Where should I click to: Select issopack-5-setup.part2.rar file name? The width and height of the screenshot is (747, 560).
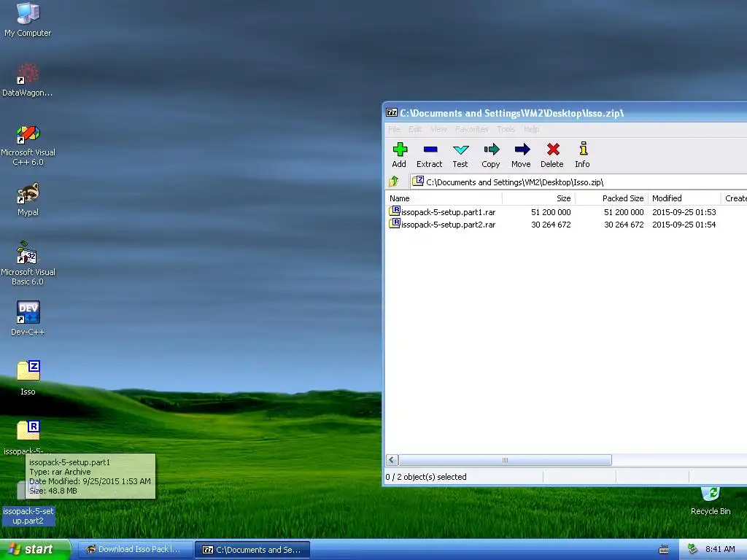tap(449, 225)
